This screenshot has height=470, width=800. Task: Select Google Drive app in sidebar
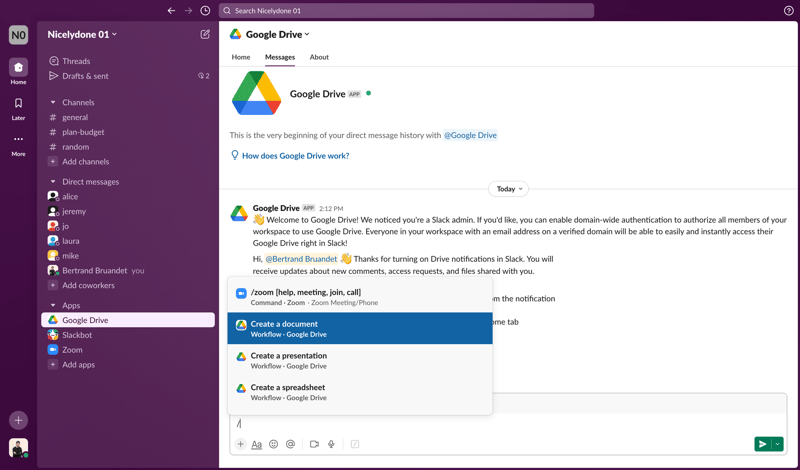coord(128,320)
